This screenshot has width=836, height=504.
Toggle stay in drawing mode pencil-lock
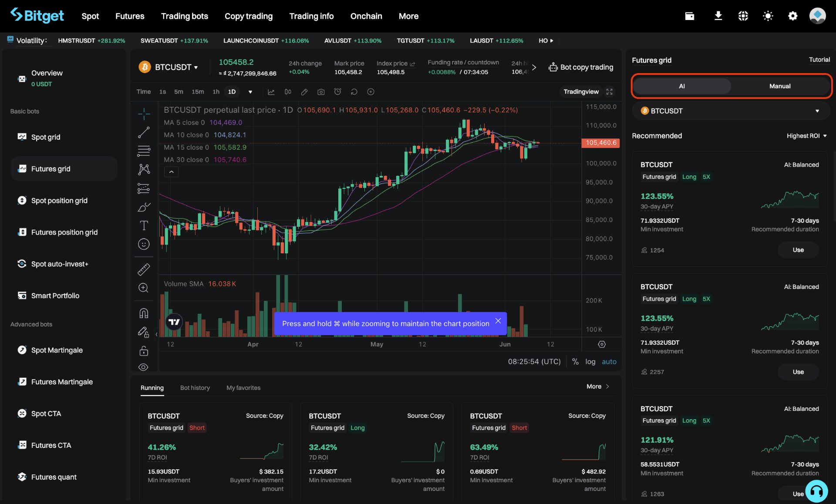[144, 332]
